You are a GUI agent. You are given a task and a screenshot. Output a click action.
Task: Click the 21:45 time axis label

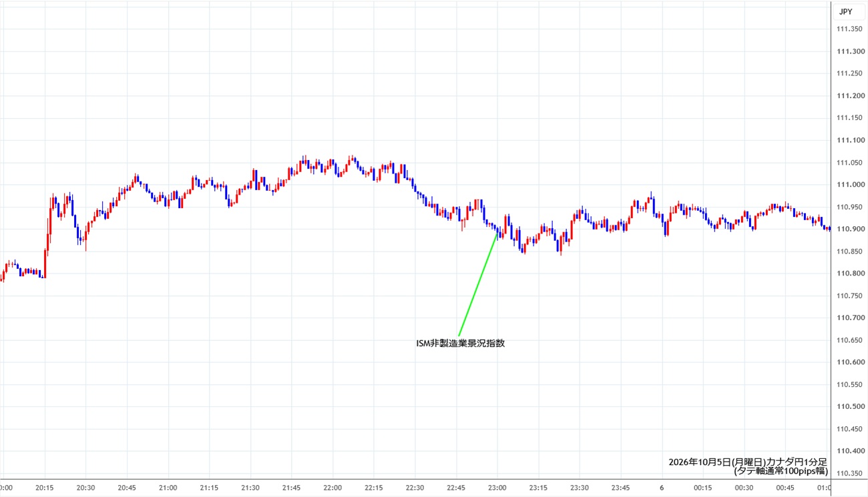pos(292,487)
